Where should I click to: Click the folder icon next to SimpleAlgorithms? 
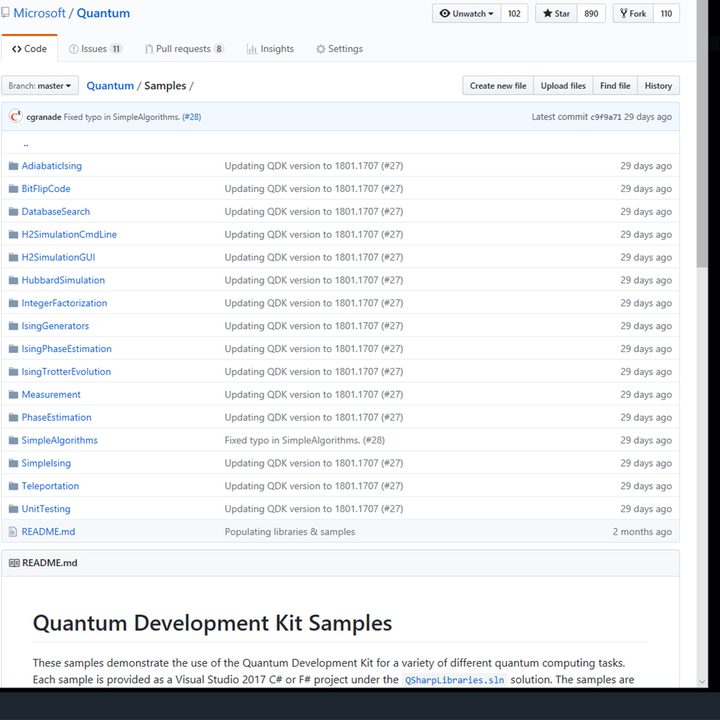point(13,440)
